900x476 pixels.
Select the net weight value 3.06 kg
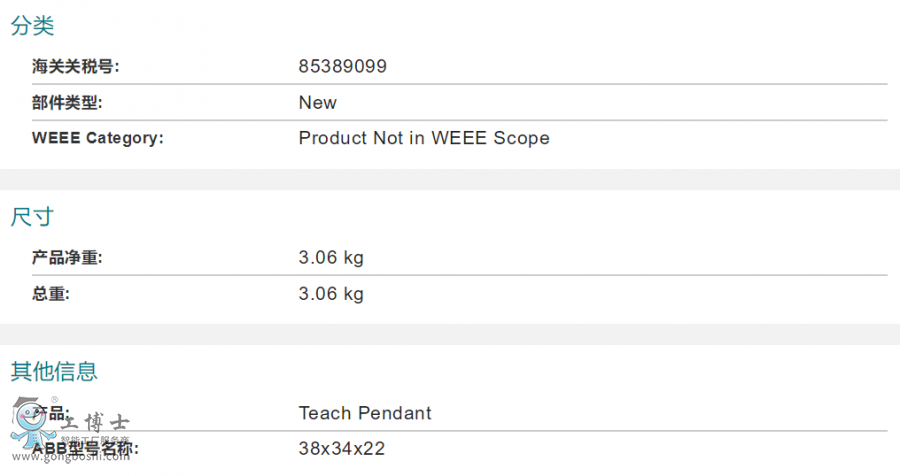tap(331, 258)
